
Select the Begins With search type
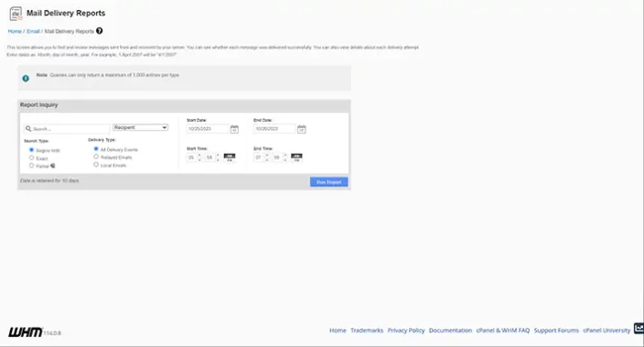32,150
